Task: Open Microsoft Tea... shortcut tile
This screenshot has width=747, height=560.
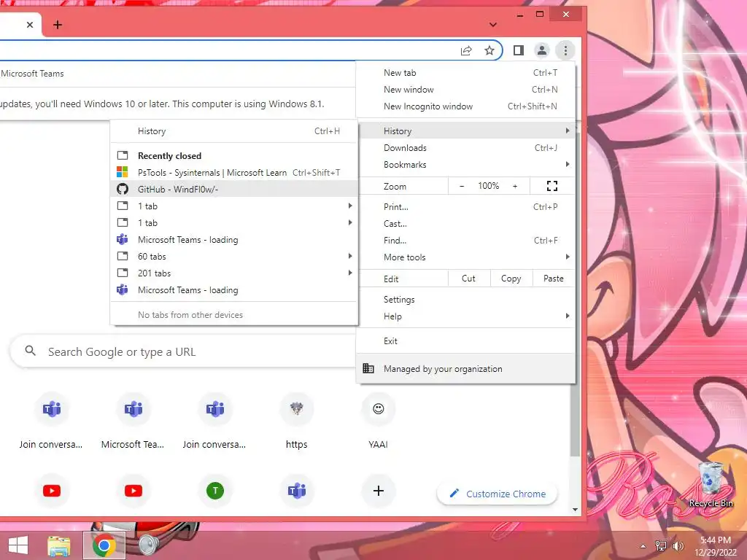Action: (x=133, y=421)
